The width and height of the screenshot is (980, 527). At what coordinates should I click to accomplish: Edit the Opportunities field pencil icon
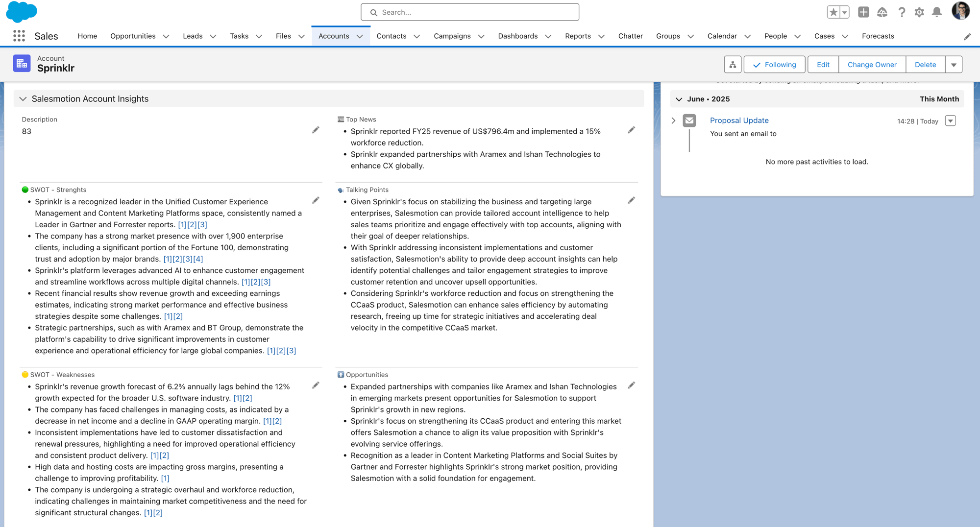631,385
